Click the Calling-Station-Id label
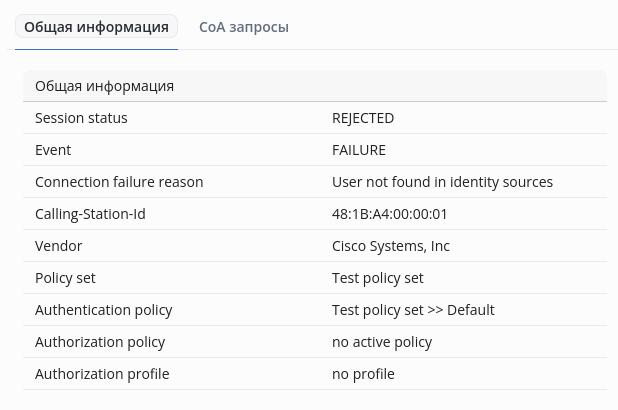Image resolution: width=618 pixels, height=410 pixels. pos(90,214)
